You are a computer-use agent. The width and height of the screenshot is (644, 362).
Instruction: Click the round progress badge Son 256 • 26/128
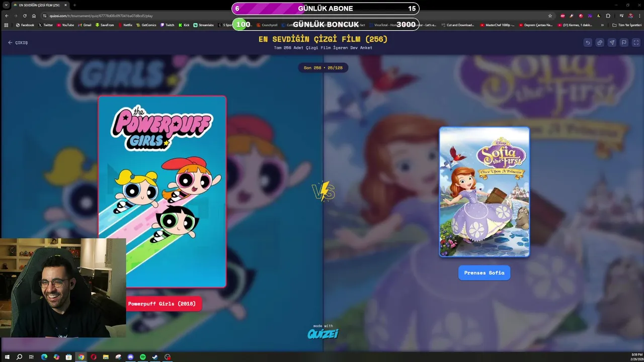[x=323, y=67]
